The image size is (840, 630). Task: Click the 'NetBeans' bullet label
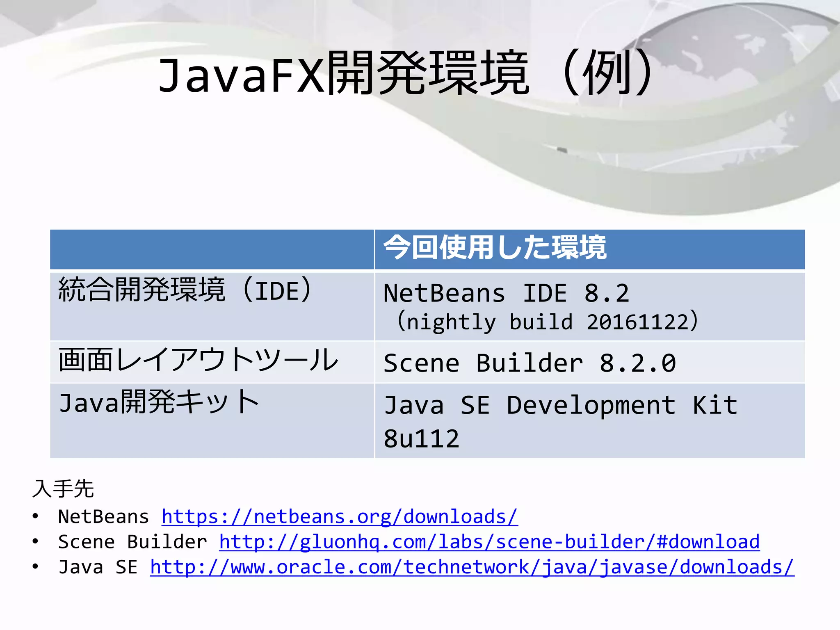pos(103,516)
